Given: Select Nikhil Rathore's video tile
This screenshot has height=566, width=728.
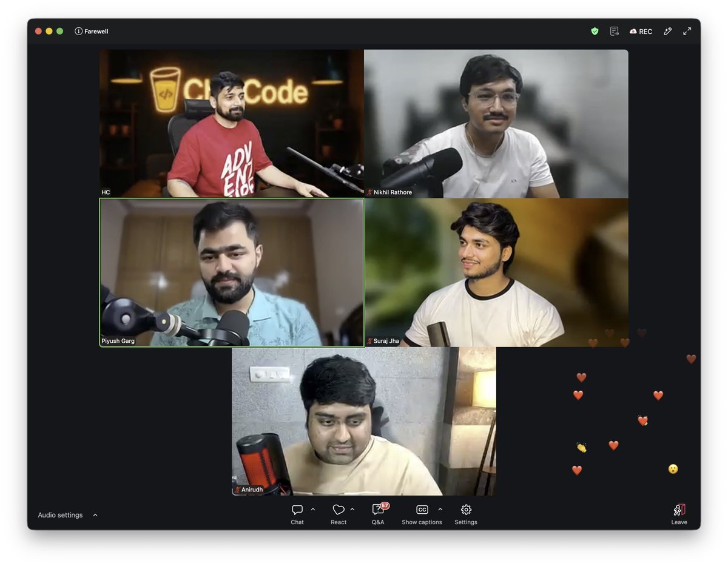Looking at the screenshot, I should [x=496, y=123].
